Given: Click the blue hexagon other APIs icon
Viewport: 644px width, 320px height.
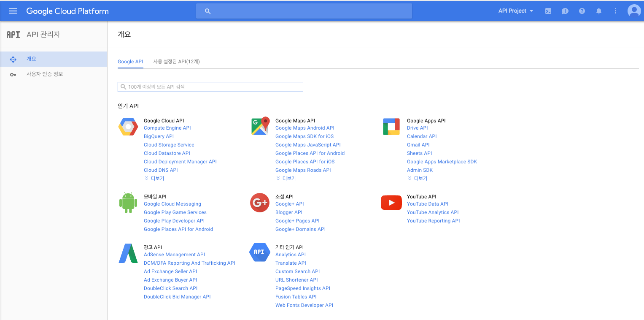Looking at the screenshot, I should pos(260,252).
